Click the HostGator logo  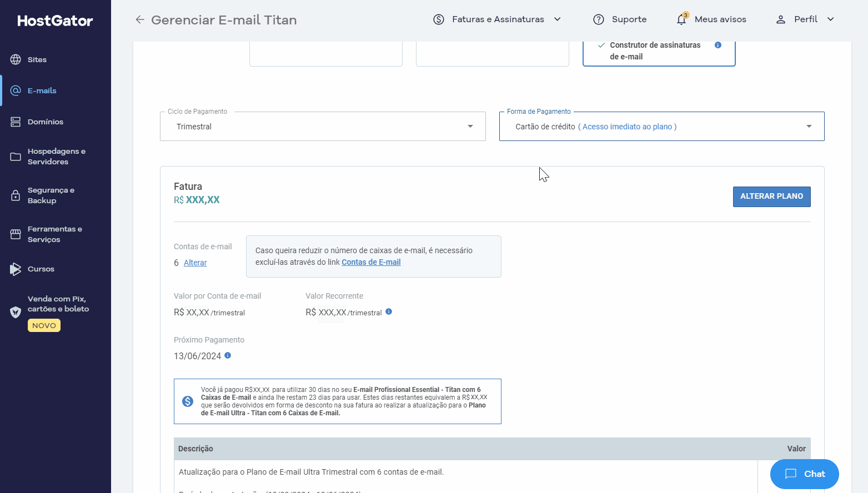pyautogui.click(x=55, y=21)
